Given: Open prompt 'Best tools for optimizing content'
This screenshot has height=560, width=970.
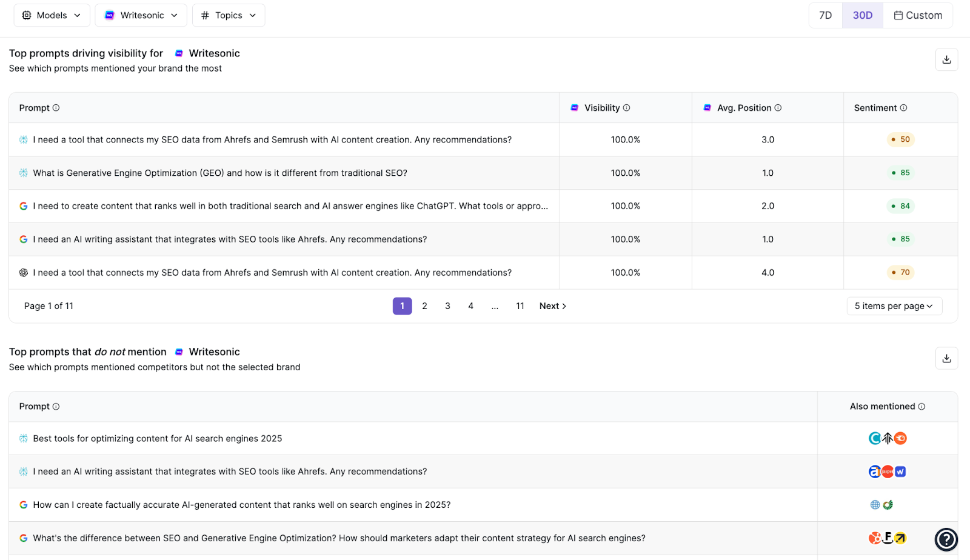Looking at the screenshot, I should (x=158, y=438).
